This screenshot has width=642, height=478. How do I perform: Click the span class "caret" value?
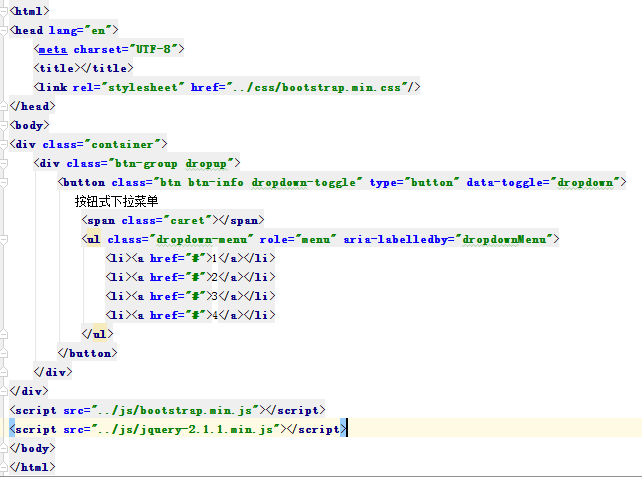(x=187, y=220)
